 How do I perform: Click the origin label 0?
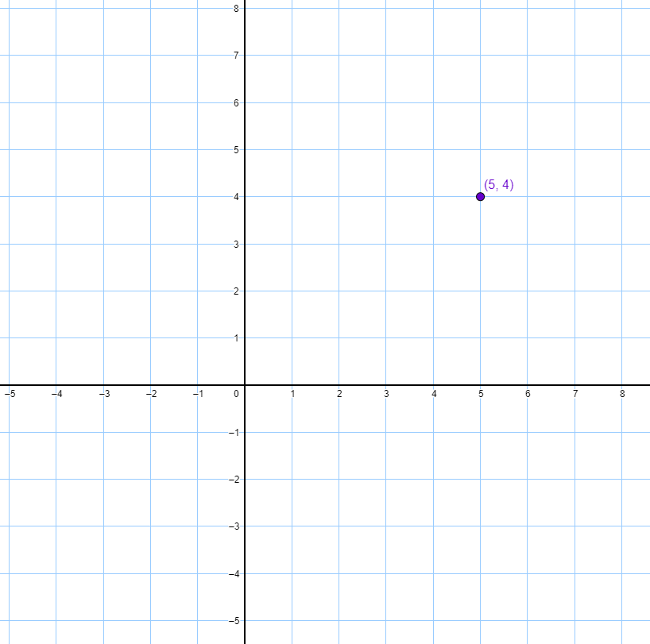[x=236, y=394]
